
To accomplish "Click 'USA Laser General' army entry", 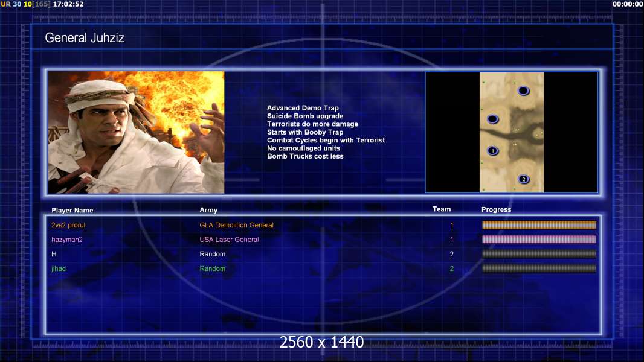I will (229, 240).
